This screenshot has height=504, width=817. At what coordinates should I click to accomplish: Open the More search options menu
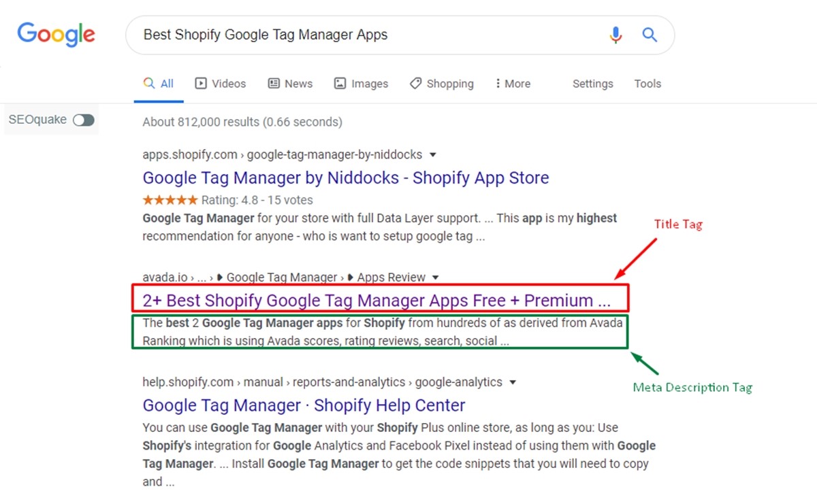pyautogui.click(x=513, y=84)
